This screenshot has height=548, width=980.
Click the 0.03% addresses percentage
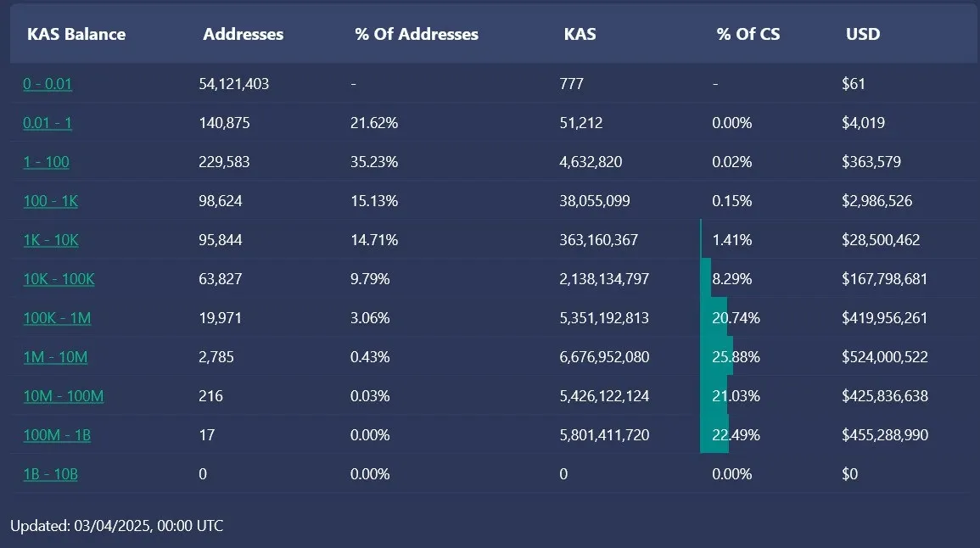(x=370, y=396)
